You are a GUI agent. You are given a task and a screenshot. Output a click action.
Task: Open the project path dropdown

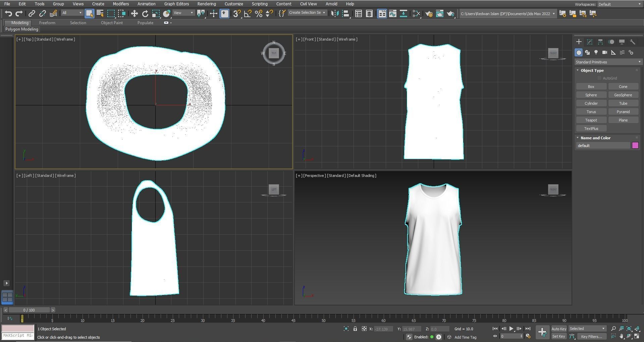(x=507, y=14)
